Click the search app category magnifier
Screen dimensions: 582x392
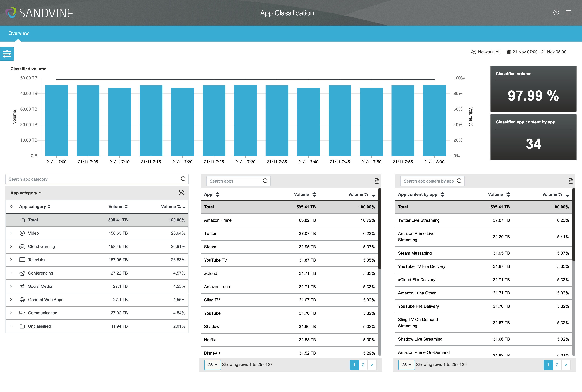coord(183,179)
